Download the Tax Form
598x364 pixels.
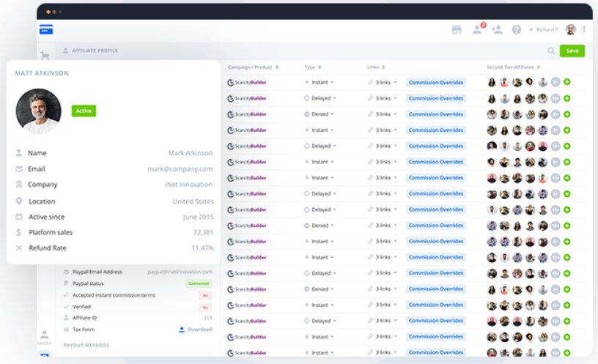coord(196,330)
